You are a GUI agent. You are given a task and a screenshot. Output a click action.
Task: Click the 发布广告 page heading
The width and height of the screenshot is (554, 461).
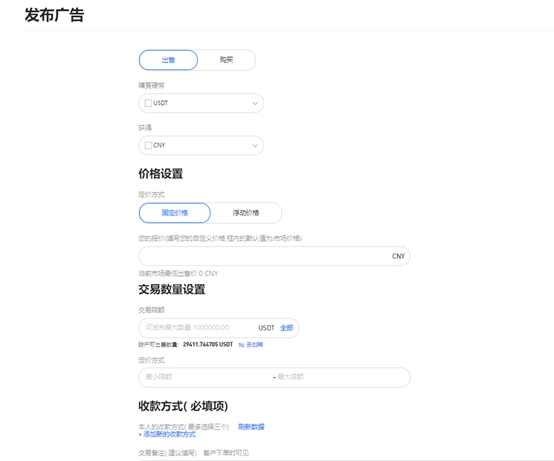coord(54,15)
